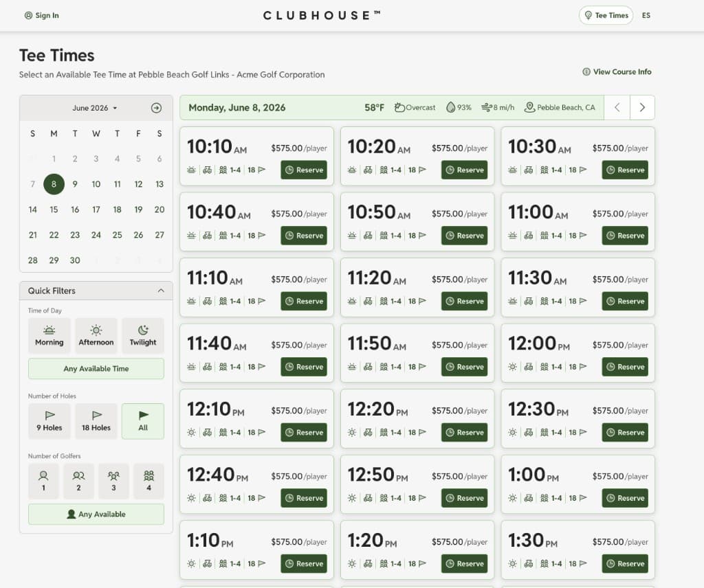Image resolution: width=704 pixels, height=588 pixels.
Task: Go to the next day arrow
Action: pyautogui.click(x=642, y=107)
